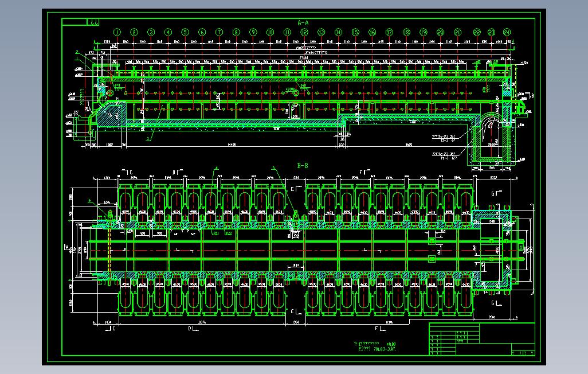Image resolution: width=588 pixels, height=374 pixels.
Task: Select grid axis bubble number 11
Action: click(x=287, y=32)
